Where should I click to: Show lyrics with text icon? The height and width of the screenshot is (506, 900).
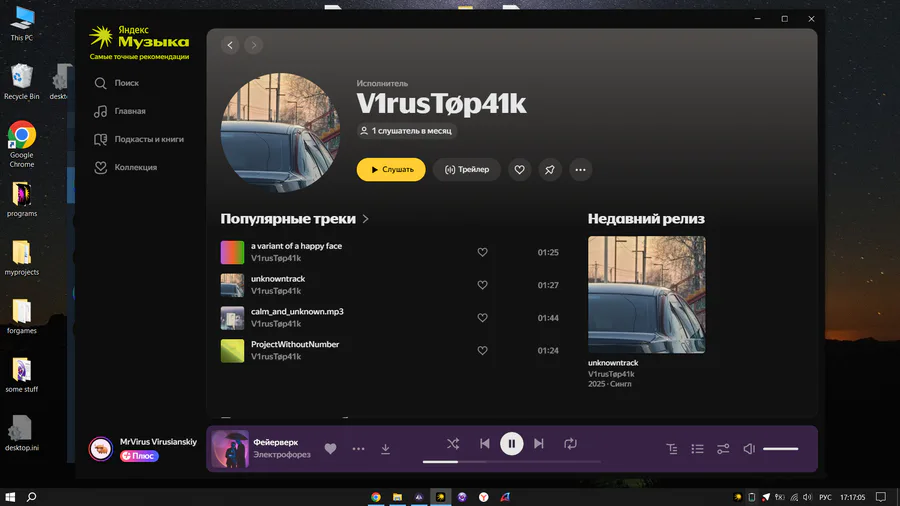point(672,449)
